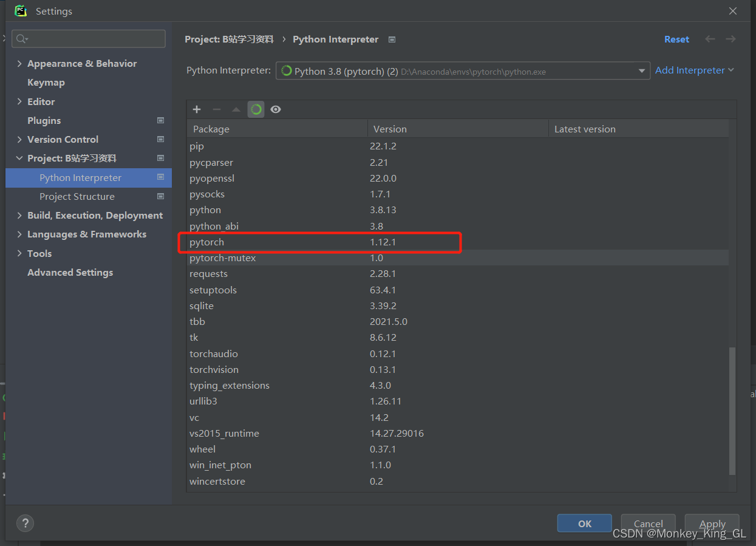Click the Cancel button
Screen dimensions: 756x546
pyautogui.click(x=648, y=524)
